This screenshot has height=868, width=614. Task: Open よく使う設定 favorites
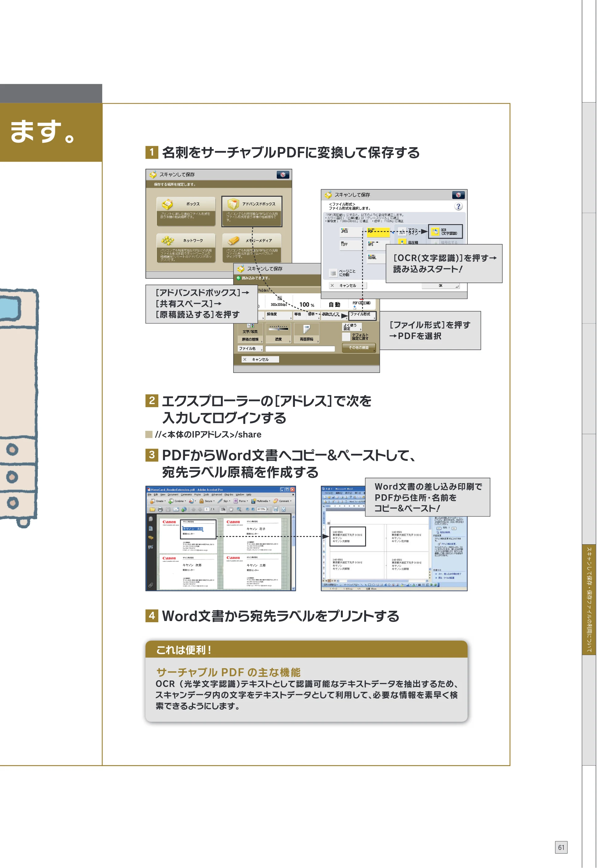[x=352, y=327]
